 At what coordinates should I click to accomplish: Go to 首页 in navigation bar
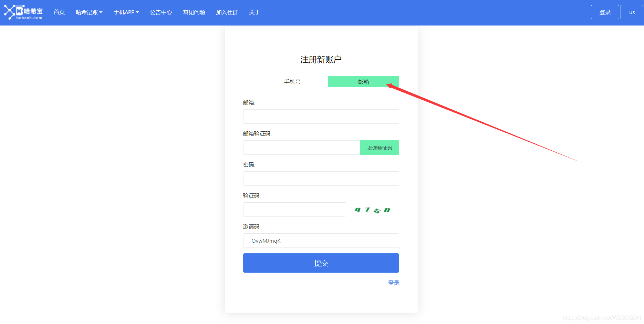tap(59, 12)
